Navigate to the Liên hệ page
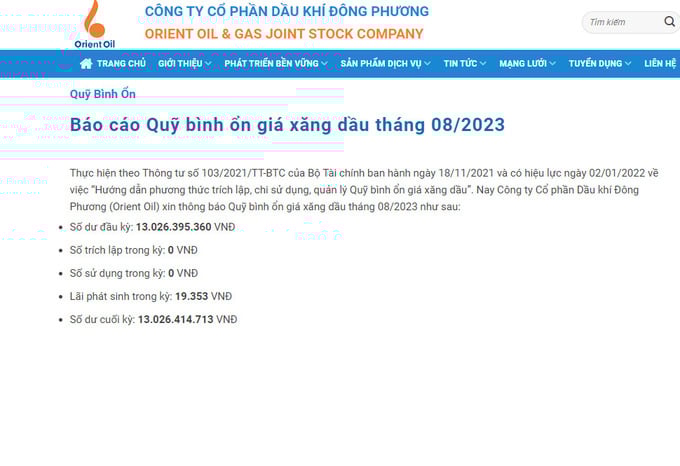This screenshot has height=466, width=680. tap(660, 63)
